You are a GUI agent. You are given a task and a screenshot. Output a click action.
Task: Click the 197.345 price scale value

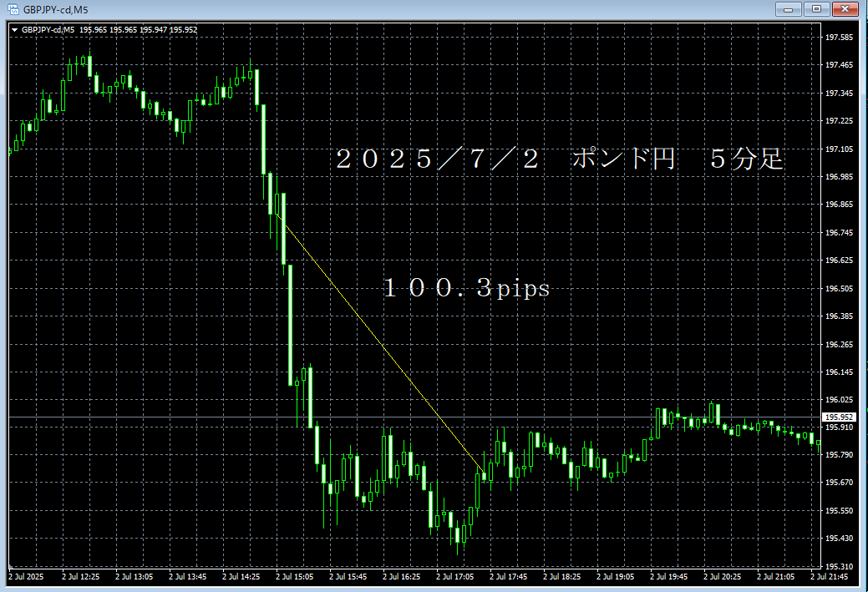tap(840, 94)
